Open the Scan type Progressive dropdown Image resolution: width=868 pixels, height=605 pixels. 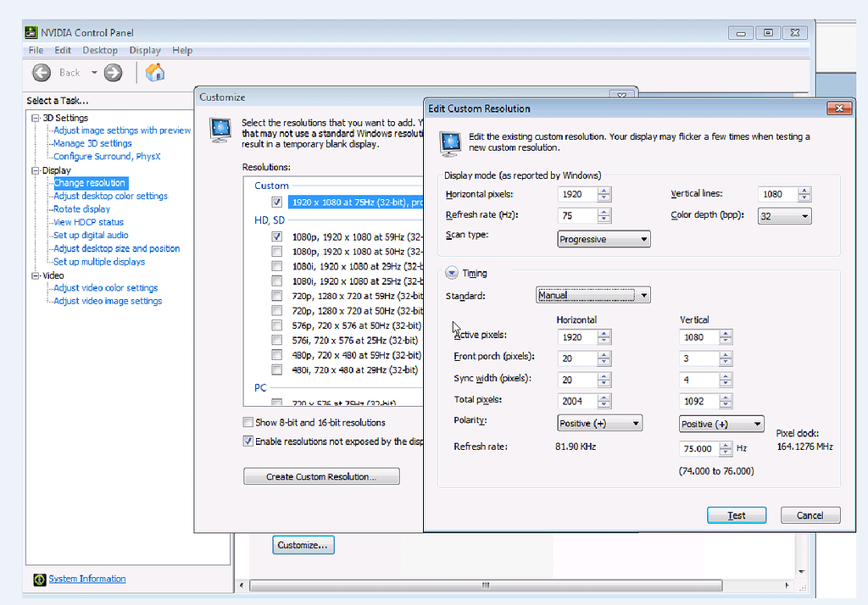point(604,240)
